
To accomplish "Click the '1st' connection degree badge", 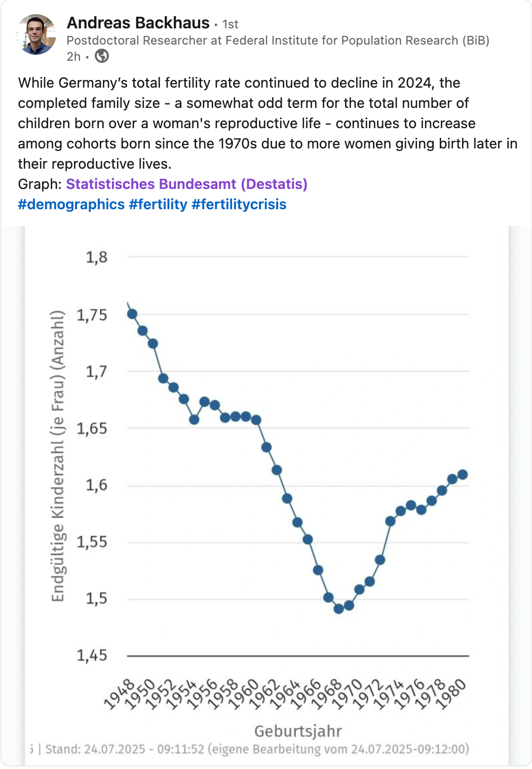I will pos(230,24).
